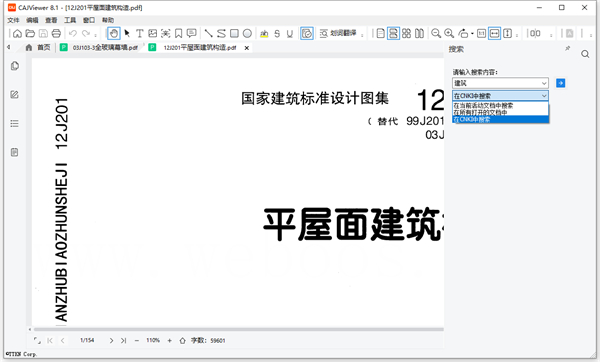600x362 pixels.
Task: Print the document using the printer icon
Action: pyautogui.click(x=56, y=34)
